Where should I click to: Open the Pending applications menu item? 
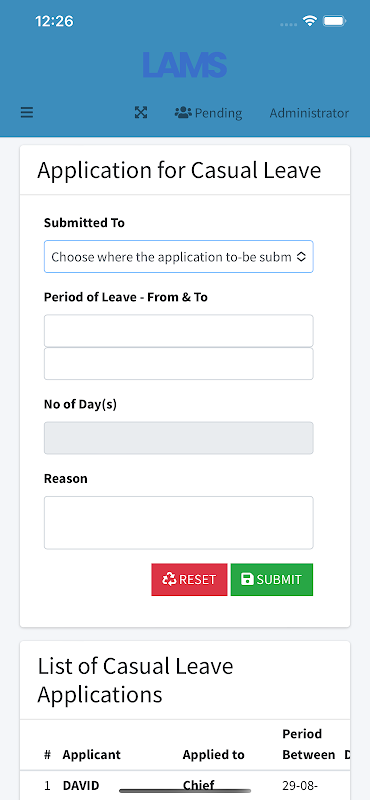tap(208, 113)
